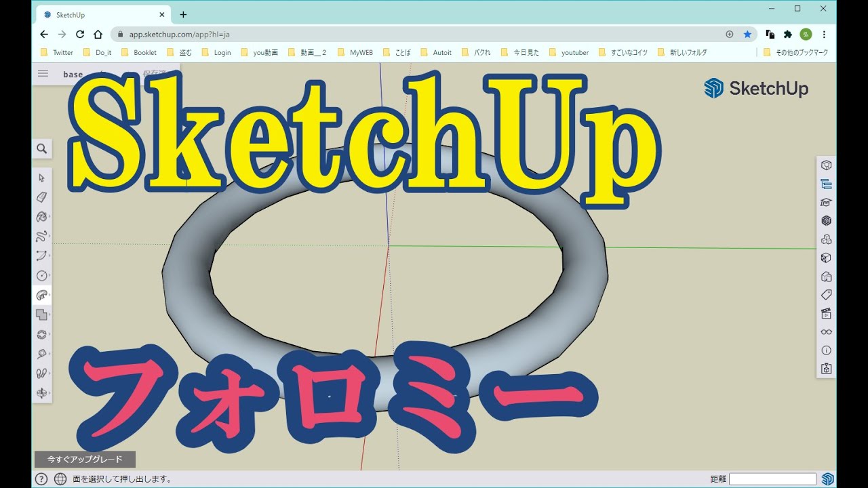Screen dimensions: 868x488
Task: Open the stacked-cubes panel icon
Action: point(826,239)
